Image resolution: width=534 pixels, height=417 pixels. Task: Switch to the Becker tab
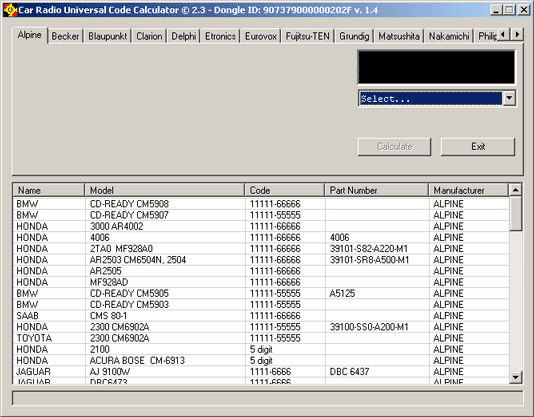(x=65, y=36)
